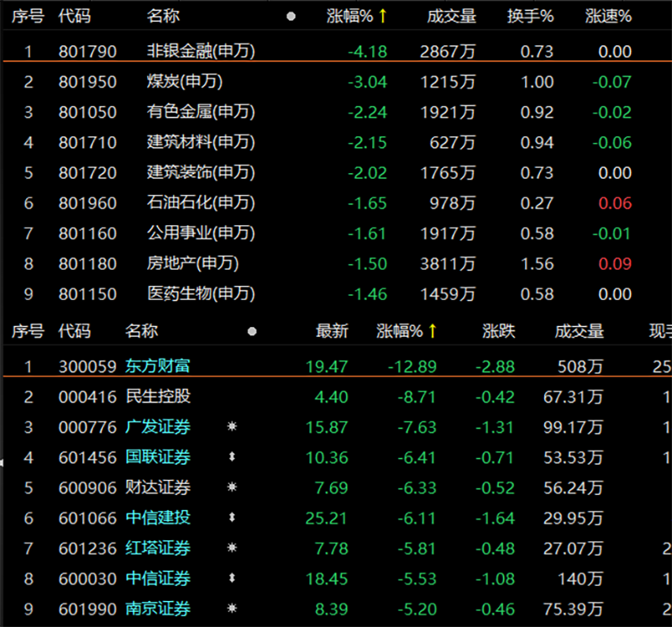
Task: Click the round dot icon in sector table header
Action: [x=291, y=17]
